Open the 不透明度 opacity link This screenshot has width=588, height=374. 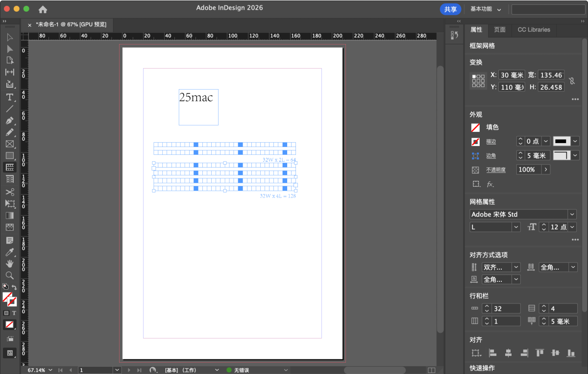point(495,170)
